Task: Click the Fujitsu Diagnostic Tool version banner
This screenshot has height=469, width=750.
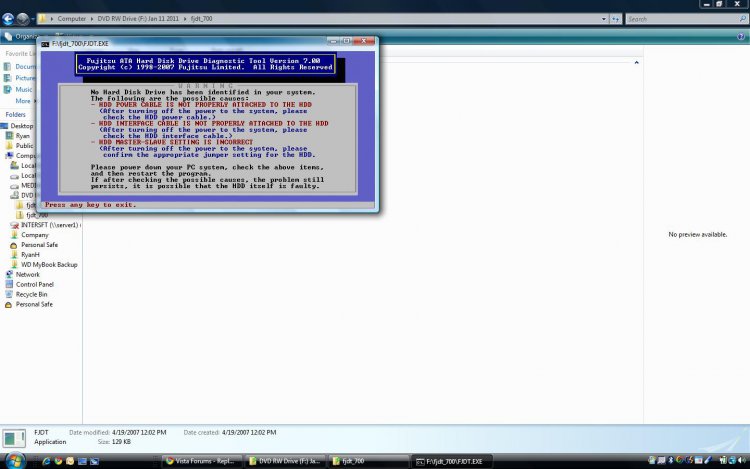Action: (x=205, y=64)
